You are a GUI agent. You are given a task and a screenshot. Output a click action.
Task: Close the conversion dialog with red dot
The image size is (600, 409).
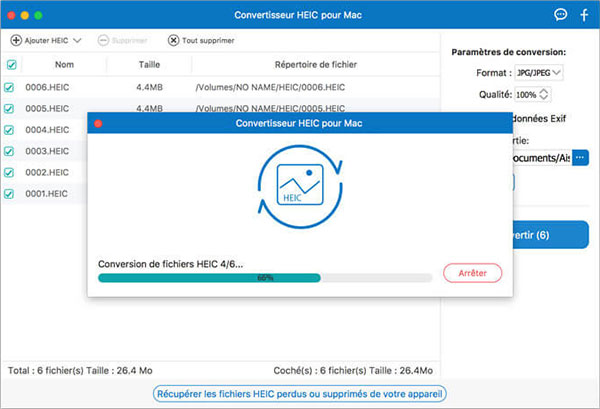coord(98,123)
